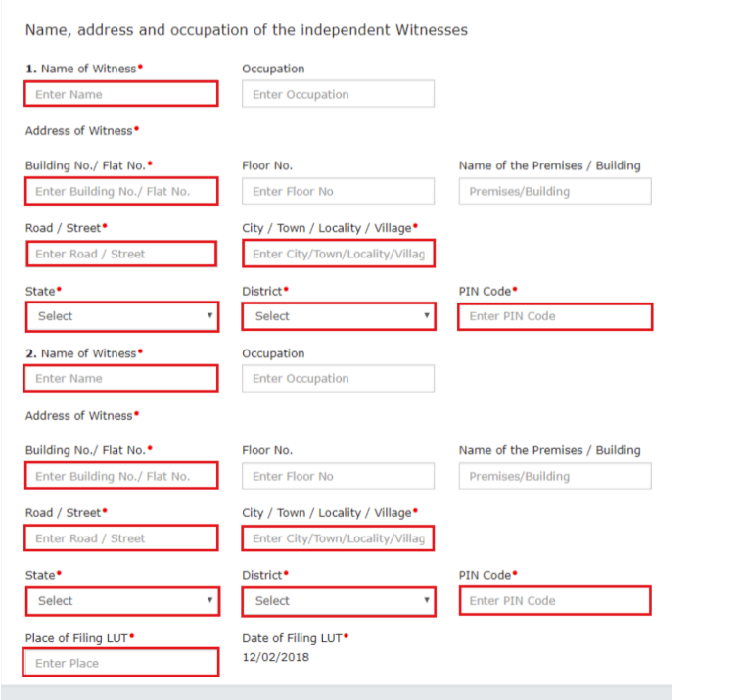
Task: Focus second witness Name field
Action: (x=121, y=379)
